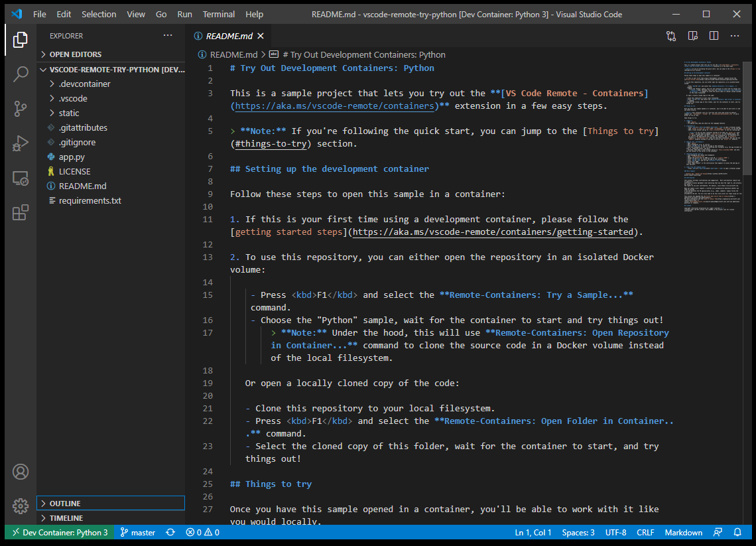
Task: Open app.py in the explorer
Action: [x=72, y=157]
